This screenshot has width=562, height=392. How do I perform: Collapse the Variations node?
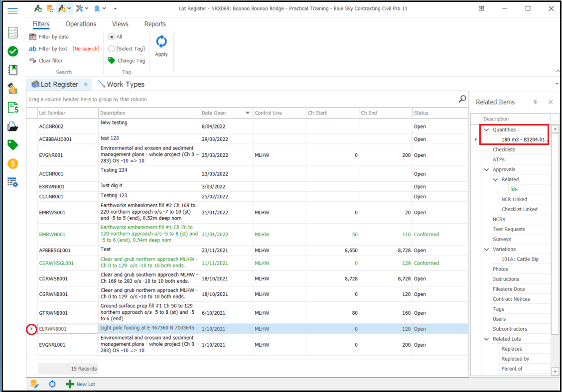click(x=486, y=250)
